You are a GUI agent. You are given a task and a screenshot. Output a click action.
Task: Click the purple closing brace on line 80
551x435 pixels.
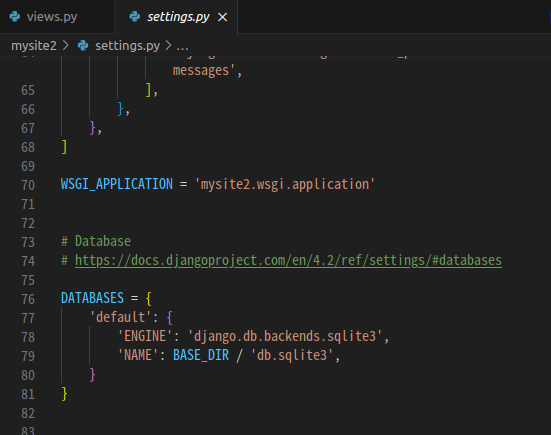(92, 375)
